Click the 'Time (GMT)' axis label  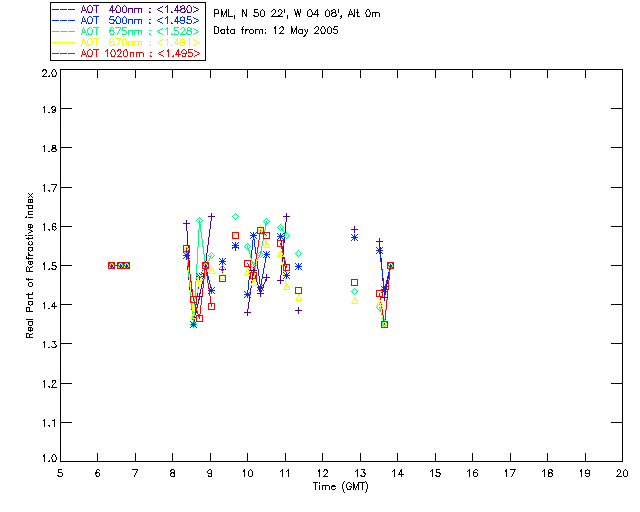(341, 487)
